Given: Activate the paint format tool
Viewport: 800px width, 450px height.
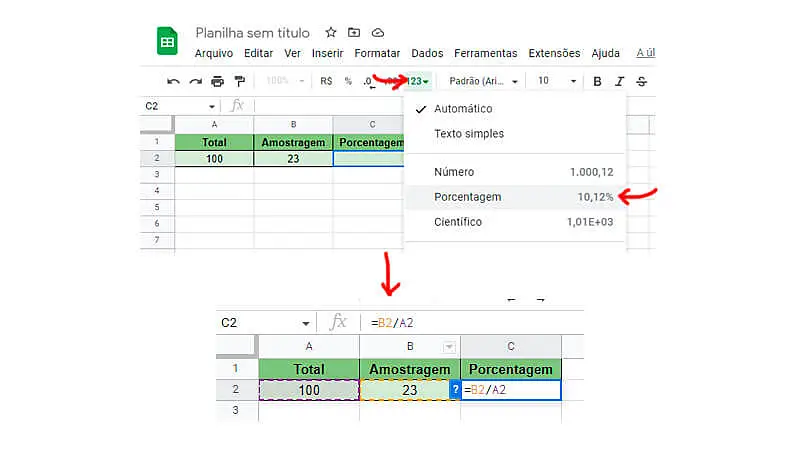Looking at the screenshot, I should pos(239,81).
